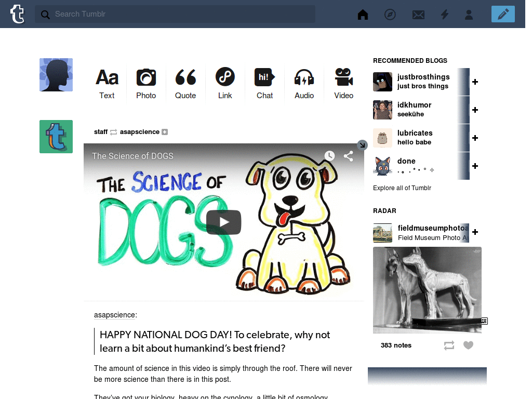Create a new Photo post
The image size is (532, 399).
(146, 84)
